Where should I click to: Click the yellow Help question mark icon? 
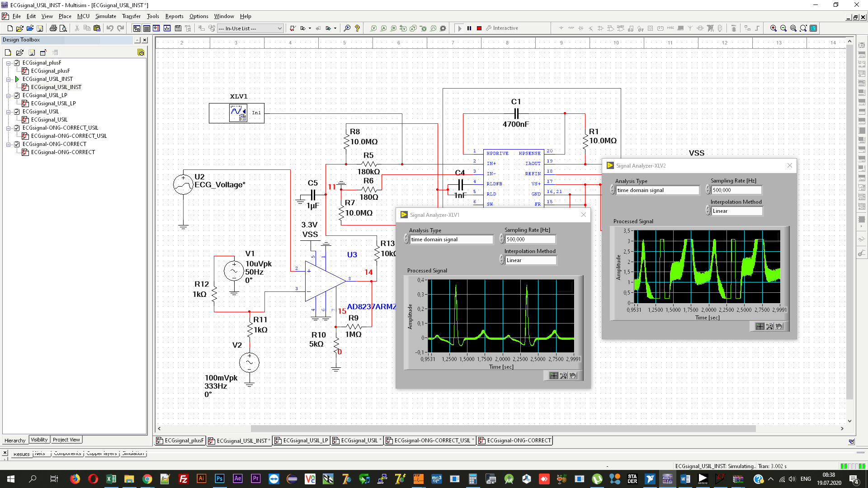point(357,28)
